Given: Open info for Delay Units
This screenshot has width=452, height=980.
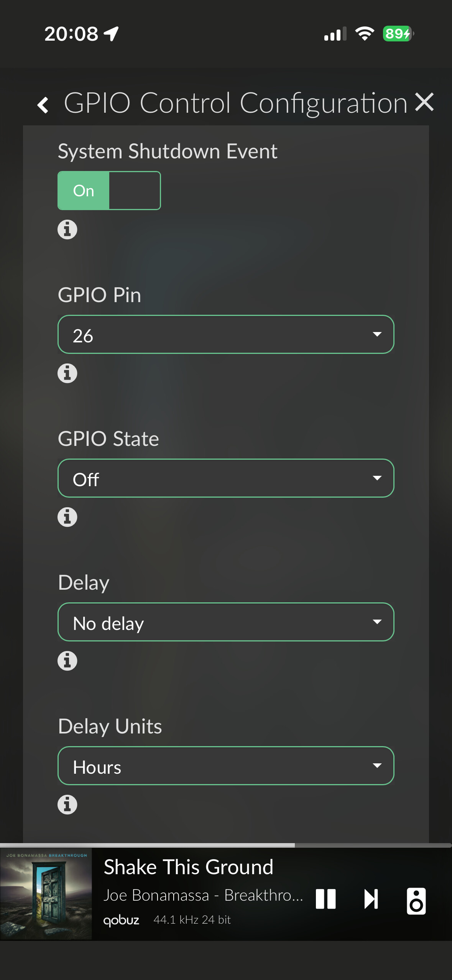Looking at the screenshot, I should [x=67, y=805].
